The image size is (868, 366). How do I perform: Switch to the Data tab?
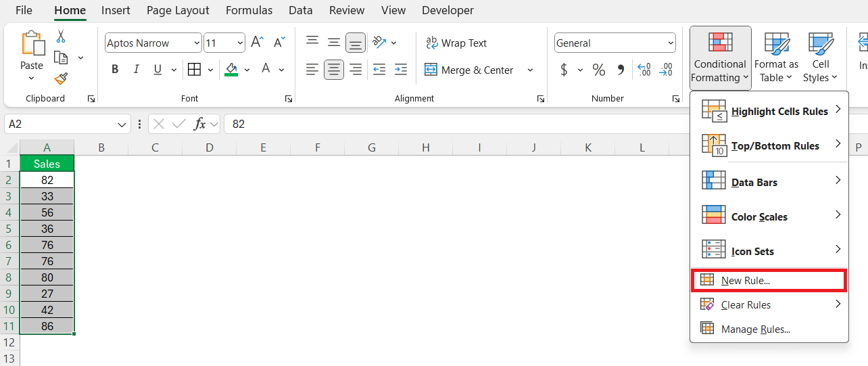301,10
